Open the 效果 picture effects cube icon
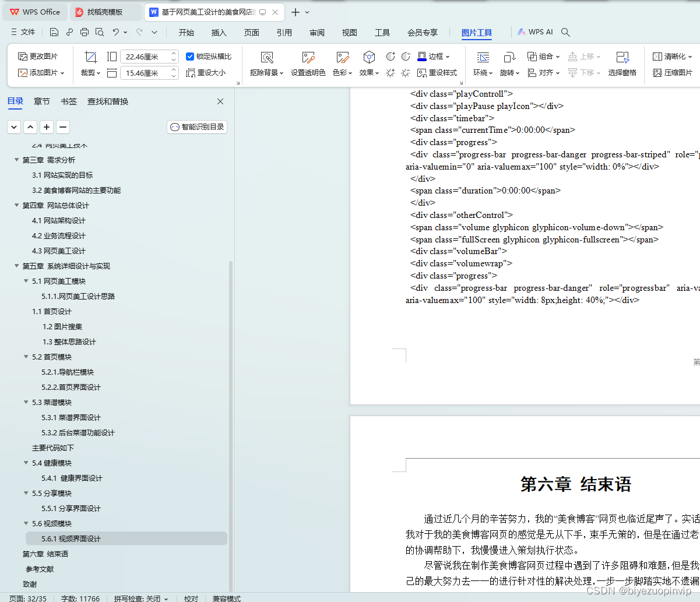 (369, 57)
